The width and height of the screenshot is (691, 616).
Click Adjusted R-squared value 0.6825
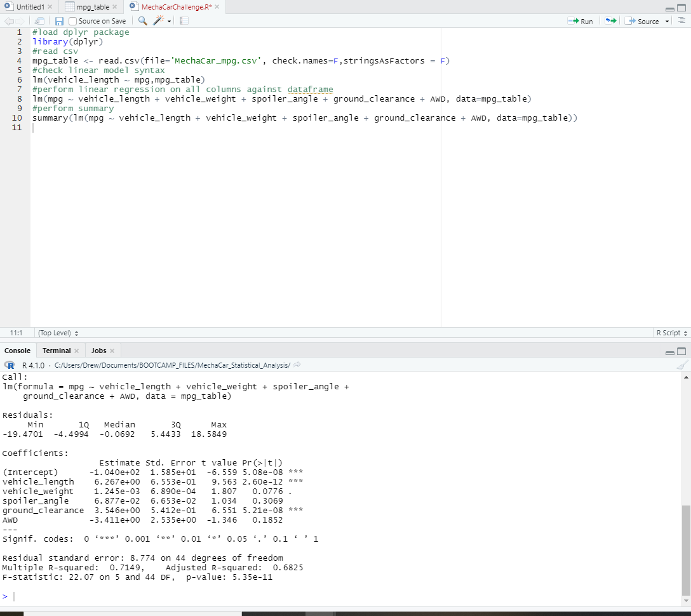coord(288,568)
